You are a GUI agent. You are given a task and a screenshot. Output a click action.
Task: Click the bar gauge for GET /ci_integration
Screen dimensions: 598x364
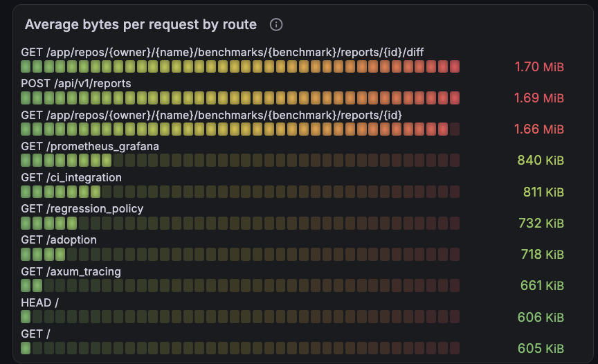[240, 192]
